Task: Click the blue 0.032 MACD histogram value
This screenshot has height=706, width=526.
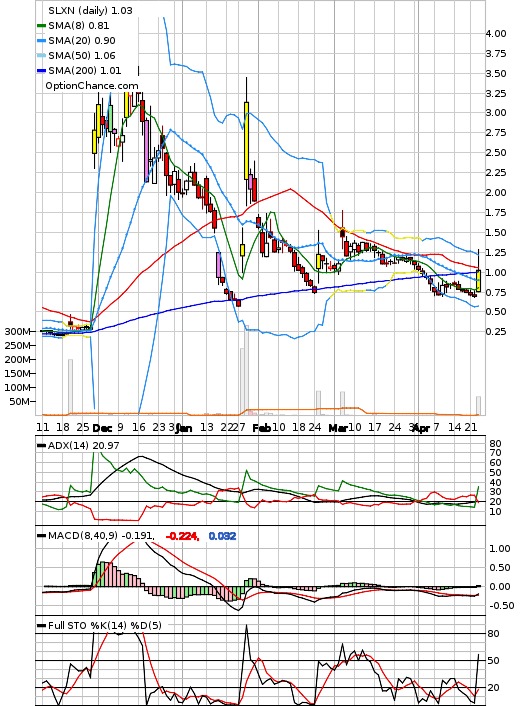Action: (222, 536)
